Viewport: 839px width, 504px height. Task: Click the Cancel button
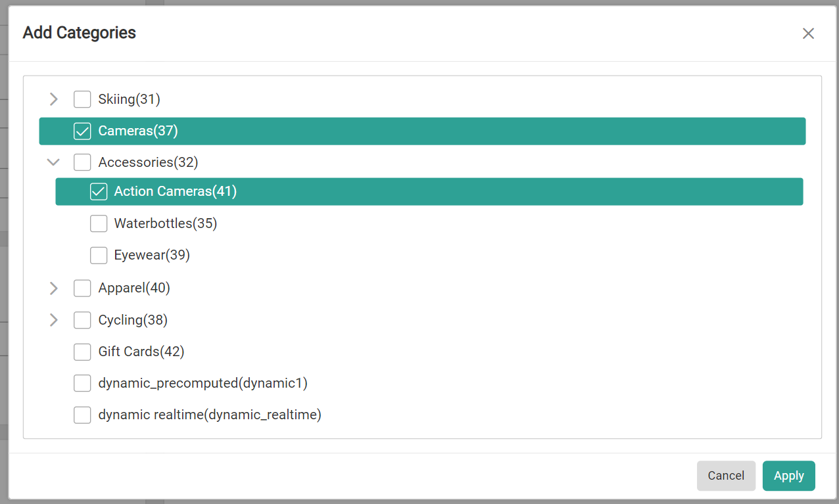(726, 476)
